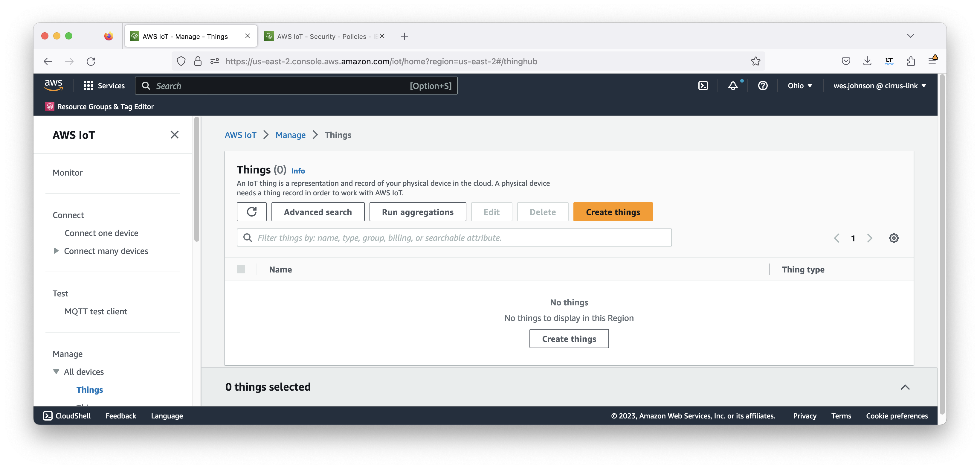Reload the browser page
This screenshot has width=980, height=469.
(x=91, y=61)
